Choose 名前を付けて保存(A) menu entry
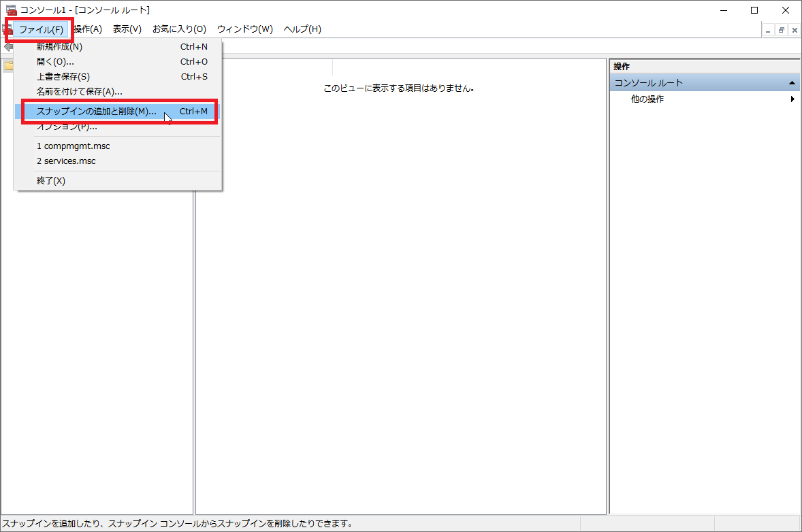 click(x=79, y=92)
